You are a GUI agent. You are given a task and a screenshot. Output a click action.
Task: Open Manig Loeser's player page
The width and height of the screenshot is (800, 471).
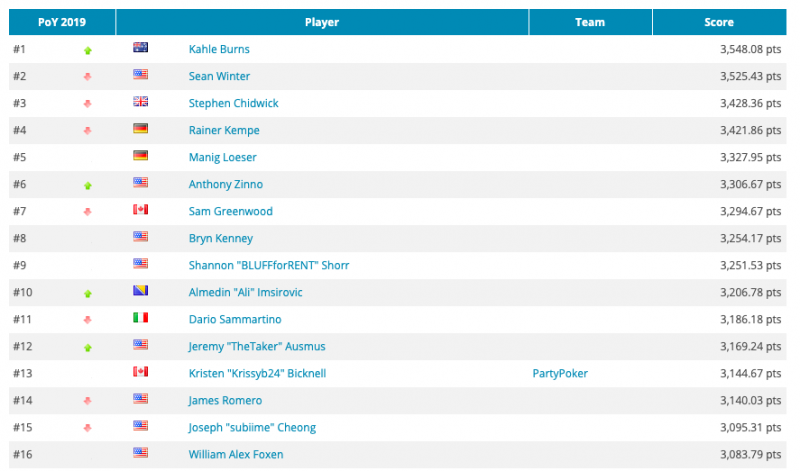222,157
